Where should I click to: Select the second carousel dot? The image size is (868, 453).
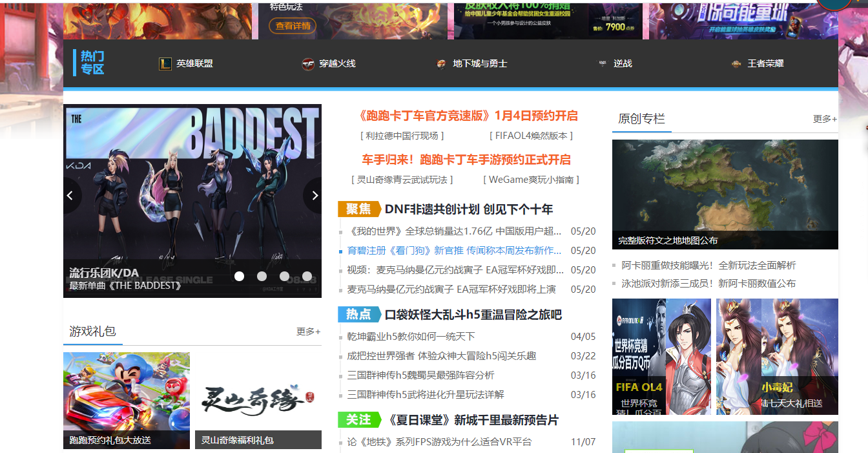pos(262,276)
